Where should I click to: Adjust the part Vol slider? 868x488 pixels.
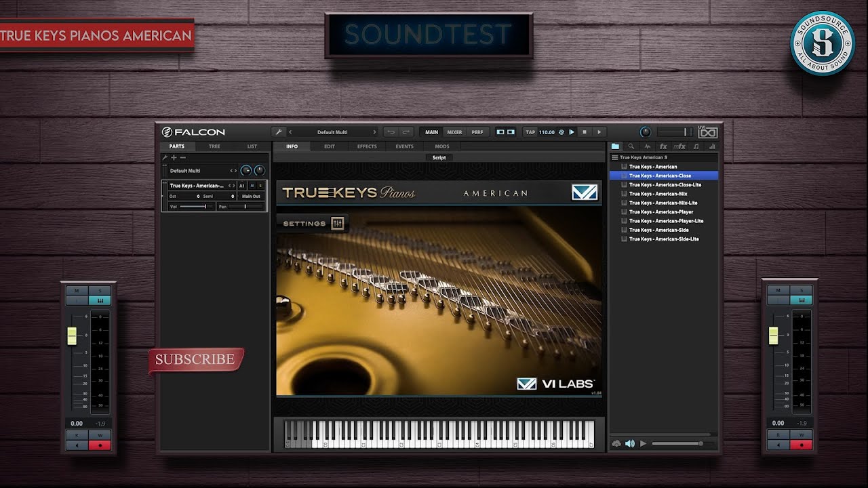[x=197, y=206]
